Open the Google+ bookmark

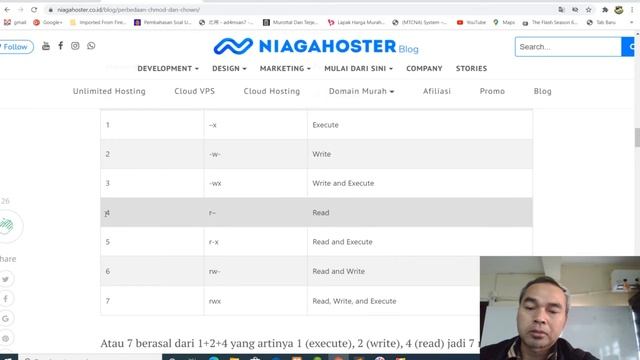click(48, 22)
